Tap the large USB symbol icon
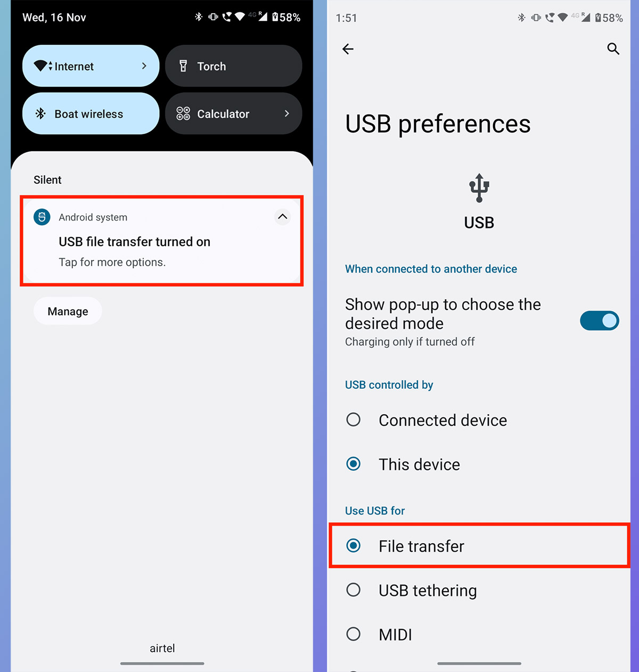Viewport: 639px width, 672px height. [479, 188]
